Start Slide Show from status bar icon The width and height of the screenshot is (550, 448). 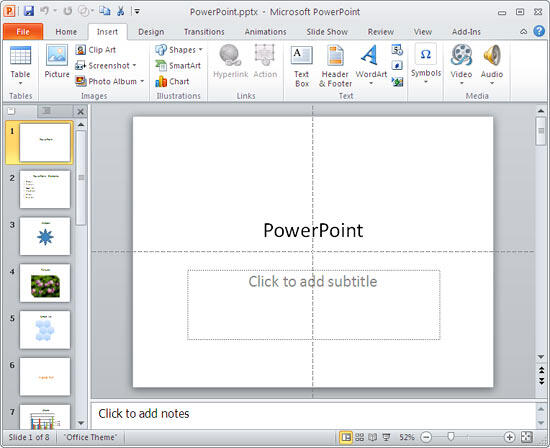[386, 437]
